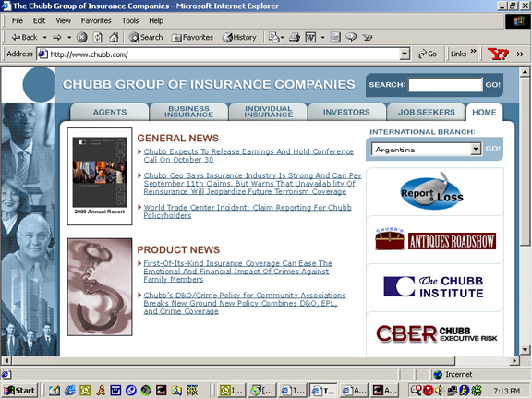Open the File menu
The width and height of the screenshot is (532, 399).
(18, 20)
